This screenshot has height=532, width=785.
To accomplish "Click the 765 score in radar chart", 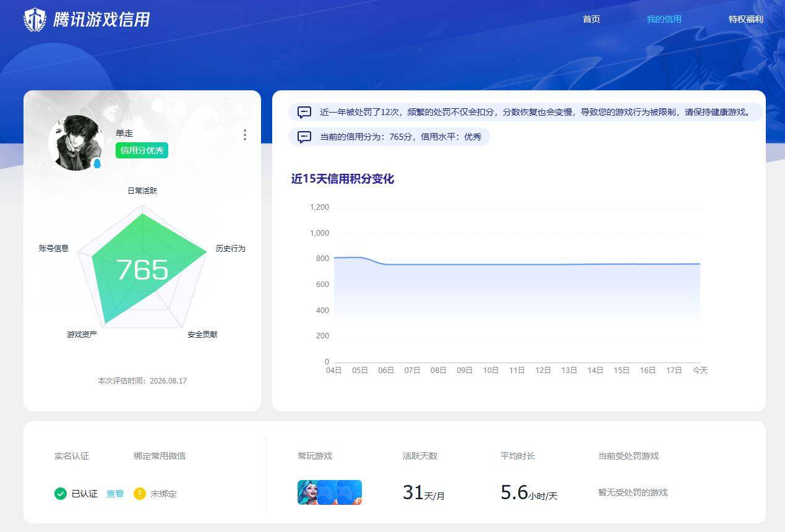I will click(x=142, y=270).
